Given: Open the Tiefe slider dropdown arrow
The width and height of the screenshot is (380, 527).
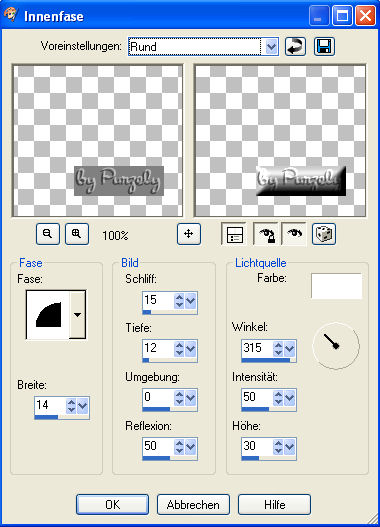Looking at the screenshot, I should (191, 349).
